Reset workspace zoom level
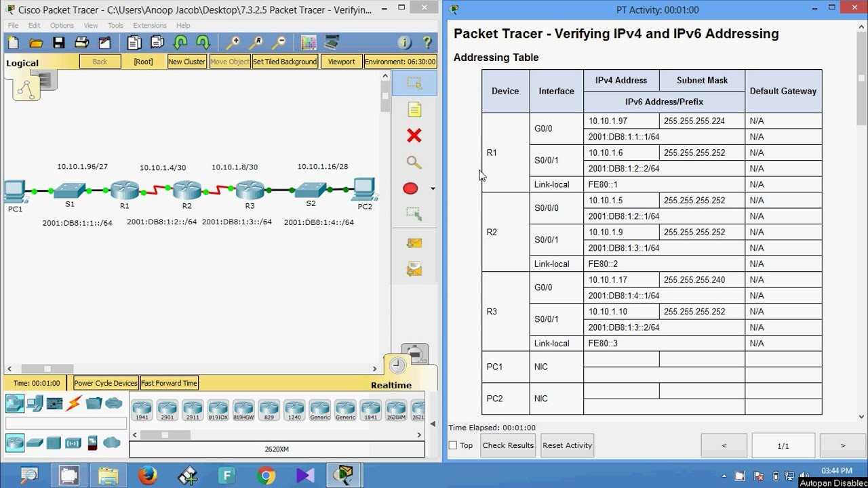Image resolution: width=868 pixels, height=488 pixels. tap(256, 43)
